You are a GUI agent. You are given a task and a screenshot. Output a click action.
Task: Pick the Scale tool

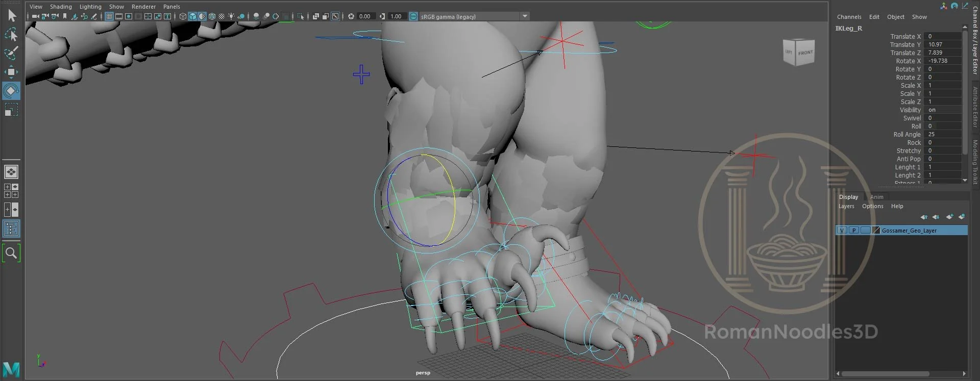click(x=11, y=110)
